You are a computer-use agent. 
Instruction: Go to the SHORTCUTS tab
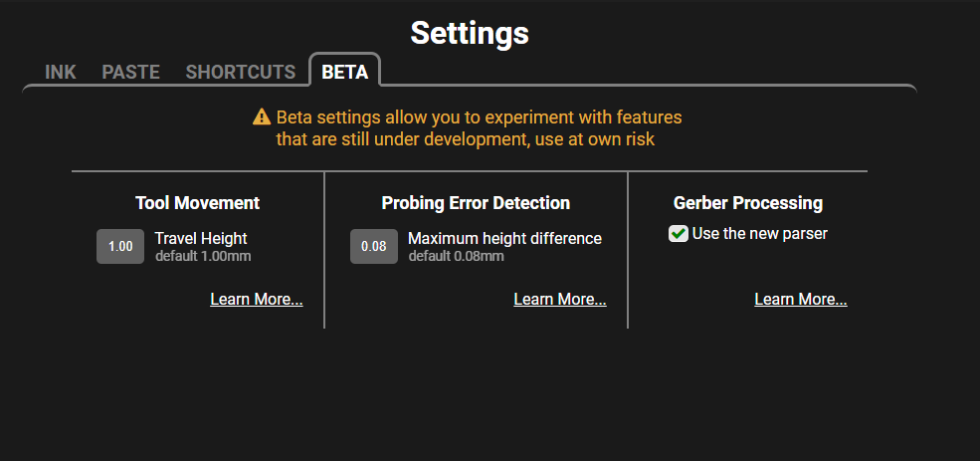pos(241,72)
